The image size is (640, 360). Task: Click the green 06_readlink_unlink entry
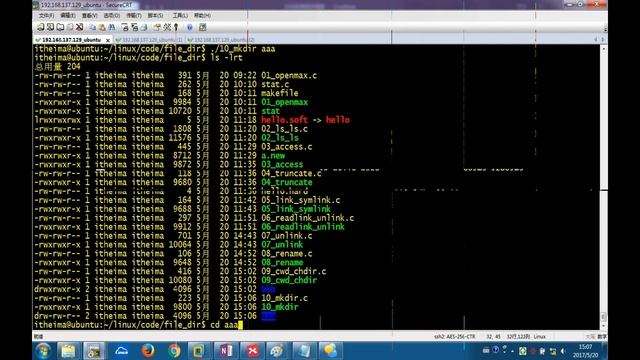point(303,227)
